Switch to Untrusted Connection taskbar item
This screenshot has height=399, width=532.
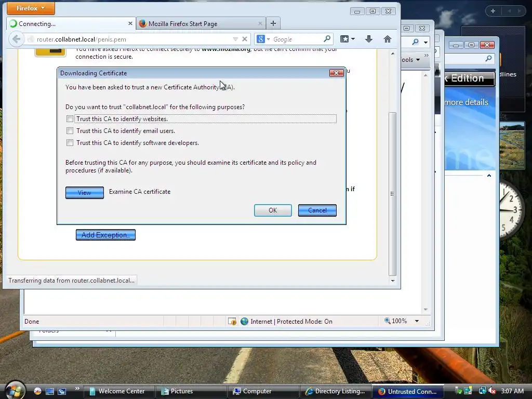tap(408, 391)
